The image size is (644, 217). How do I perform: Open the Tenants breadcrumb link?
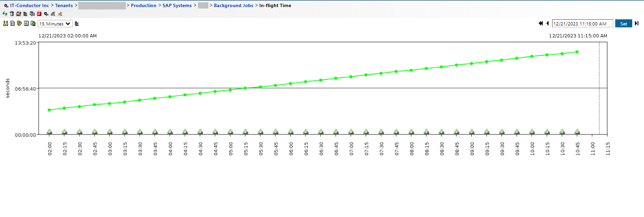pos(64,6)
